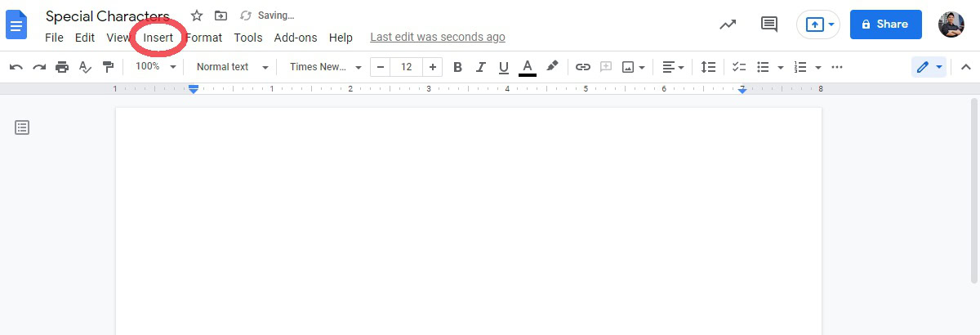Screen dimensions: 980x335
Task: Click the document title Special Characters
Action: (x=108, y=16)
